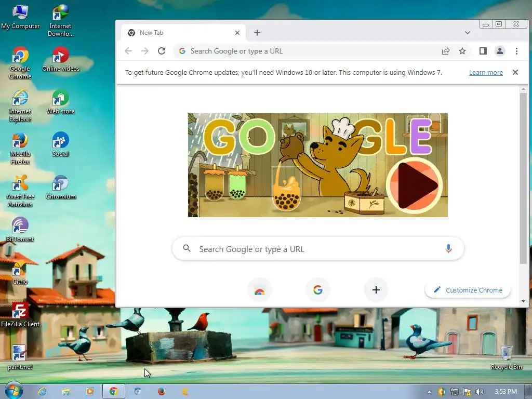Open a new tab with the plus button
Viewport: 532px width, 399px height.
[257, 33]
